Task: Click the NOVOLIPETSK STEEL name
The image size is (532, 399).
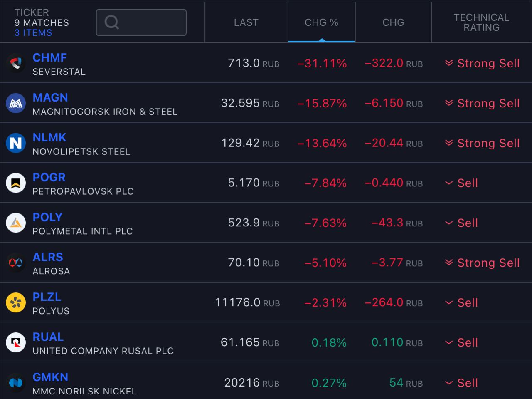Action: click(x=81, y=152)
